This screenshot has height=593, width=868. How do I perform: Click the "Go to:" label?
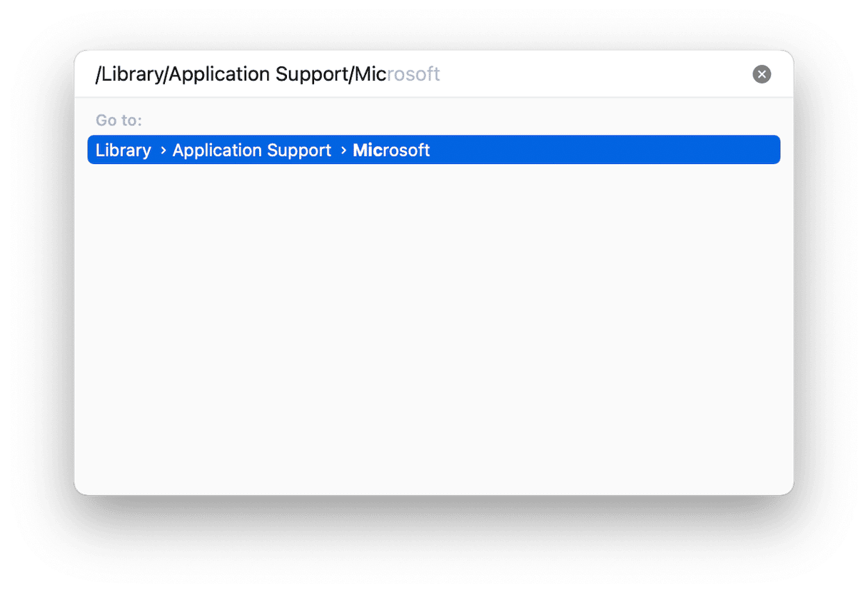tap(118, 120)
